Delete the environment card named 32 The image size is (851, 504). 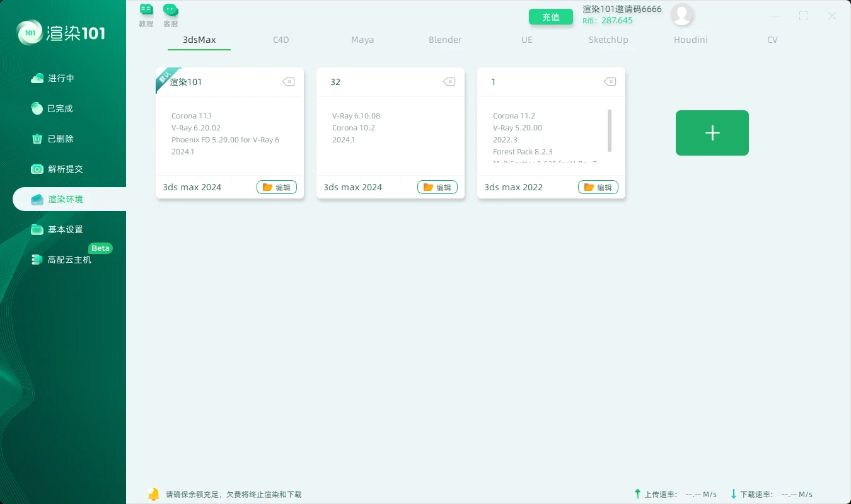(x=449, y=82)
